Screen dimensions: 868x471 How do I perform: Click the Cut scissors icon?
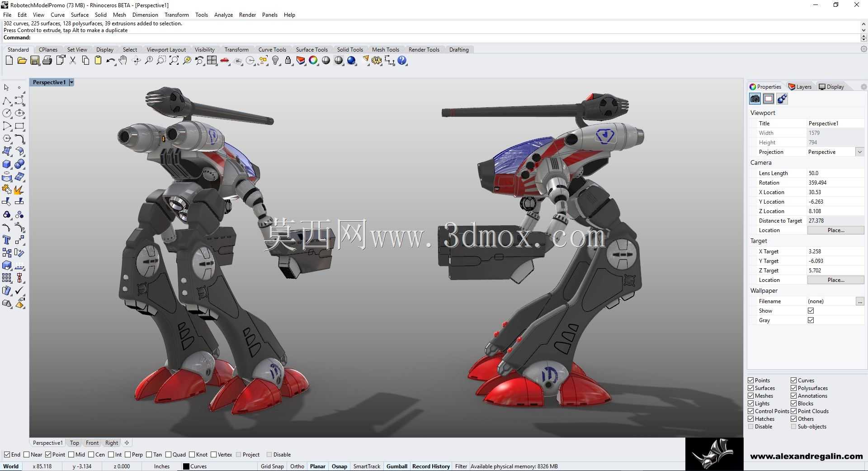point(72,60)
